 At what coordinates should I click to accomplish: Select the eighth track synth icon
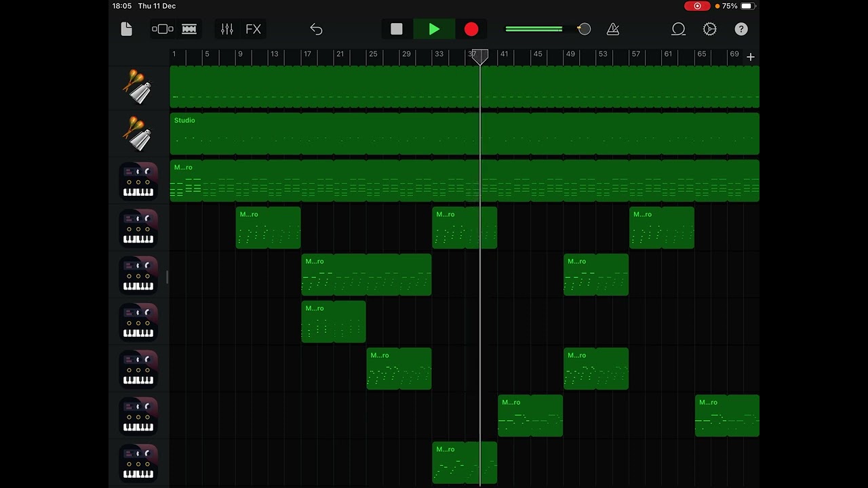[x=138, y=415]
